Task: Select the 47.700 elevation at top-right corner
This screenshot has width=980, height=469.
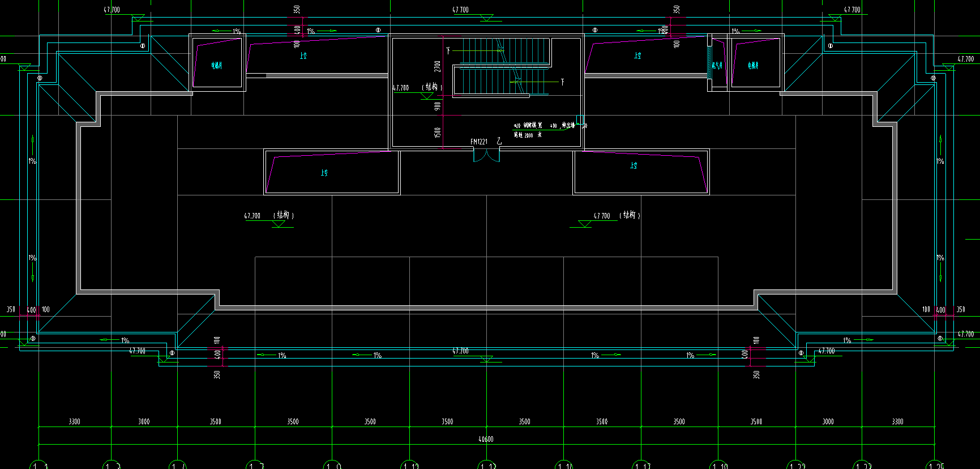Action: click(851, 10)
